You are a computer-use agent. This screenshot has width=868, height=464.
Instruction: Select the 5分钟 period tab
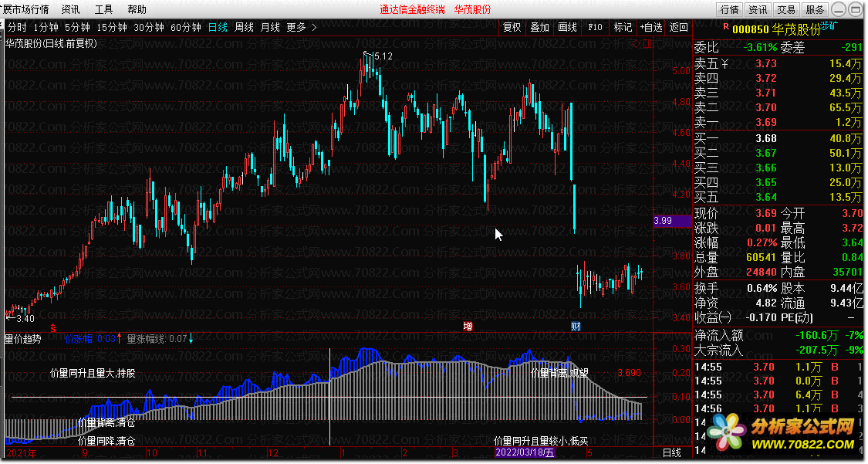coord(77,27)
